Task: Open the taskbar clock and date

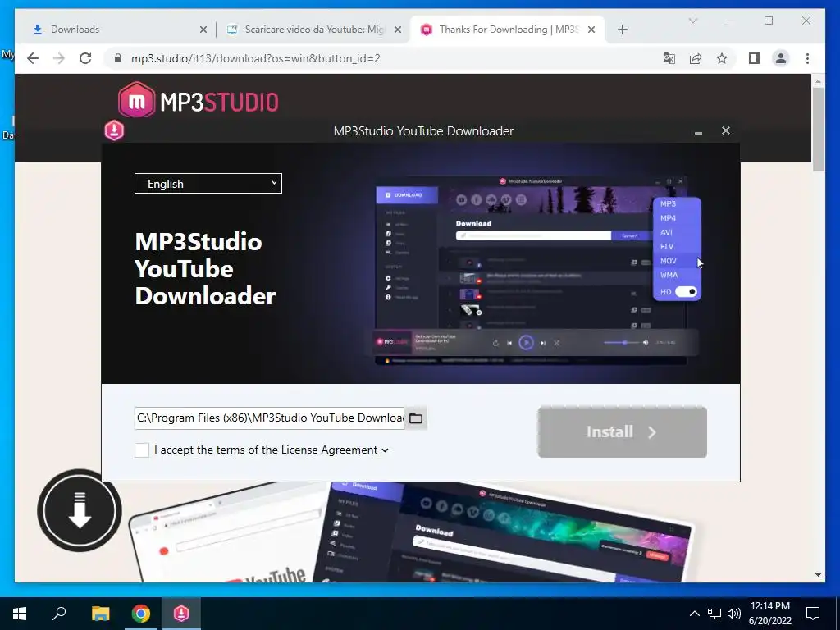Action: (769, 614)
